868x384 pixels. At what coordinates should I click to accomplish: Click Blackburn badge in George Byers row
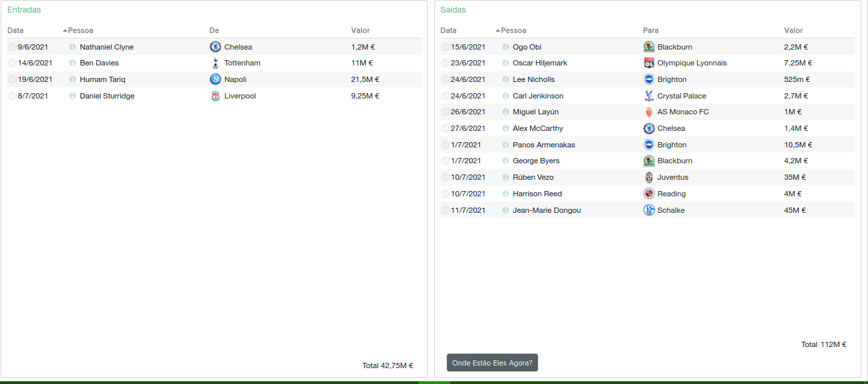pos(649,161)
